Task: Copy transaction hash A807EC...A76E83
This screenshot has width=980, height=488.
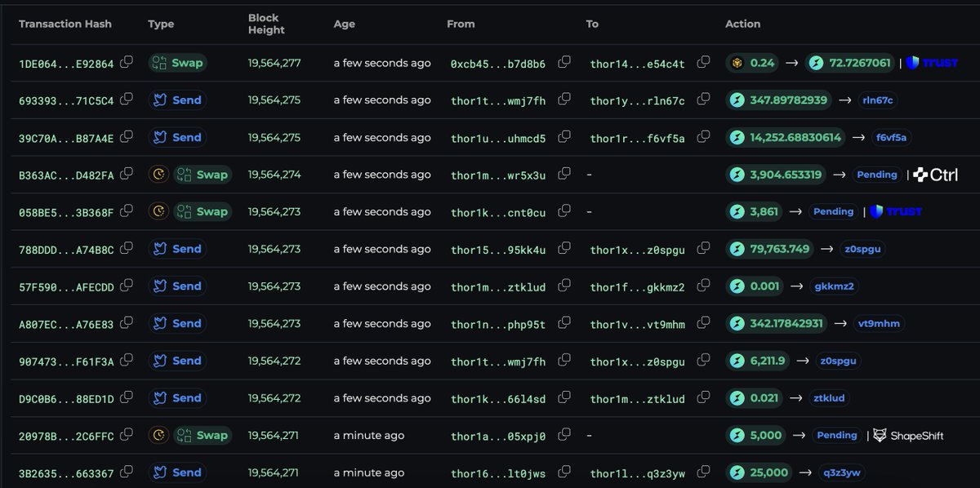Action: click(127, 323)
